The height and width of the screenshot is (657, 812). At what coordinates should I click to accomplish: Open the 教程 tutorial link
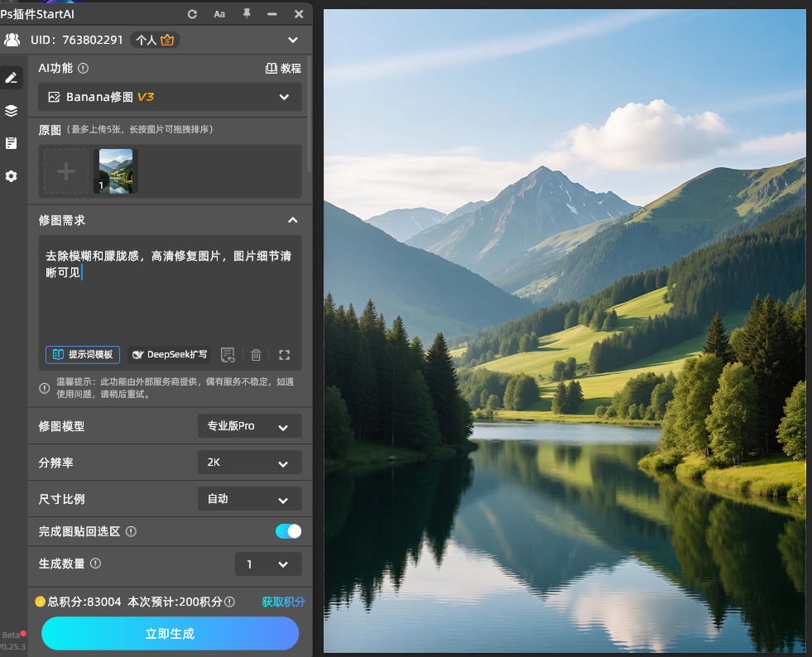click(x=283, y=69)
